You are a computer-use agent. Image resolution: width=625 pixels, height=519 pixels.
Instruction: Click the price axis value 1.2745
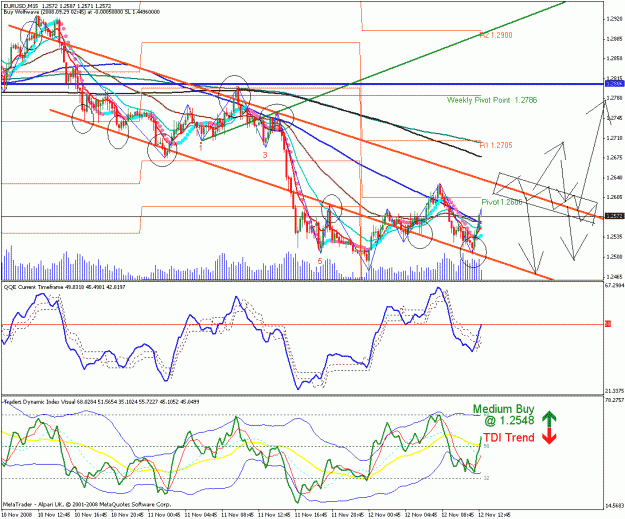[x=613, y=118]
